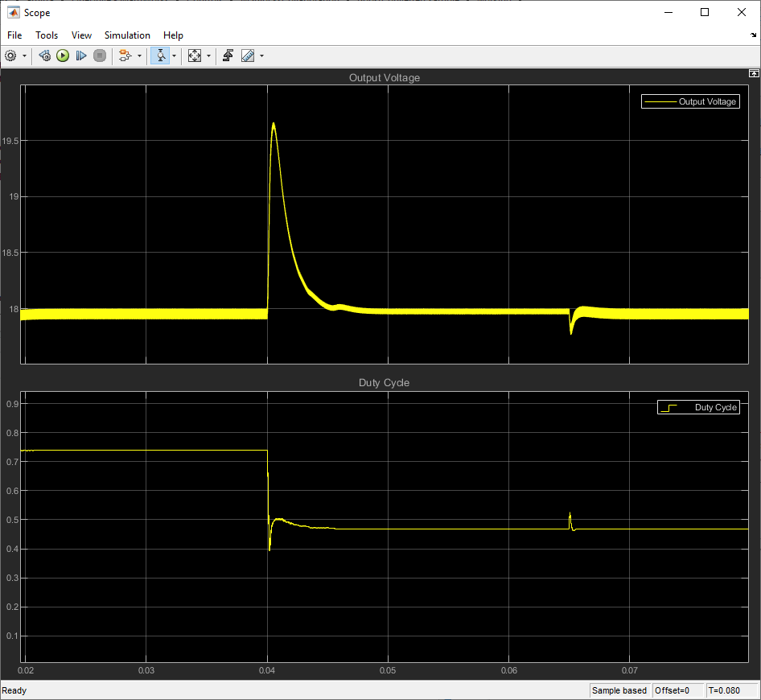Open the Simulation menu

point(127,35)
